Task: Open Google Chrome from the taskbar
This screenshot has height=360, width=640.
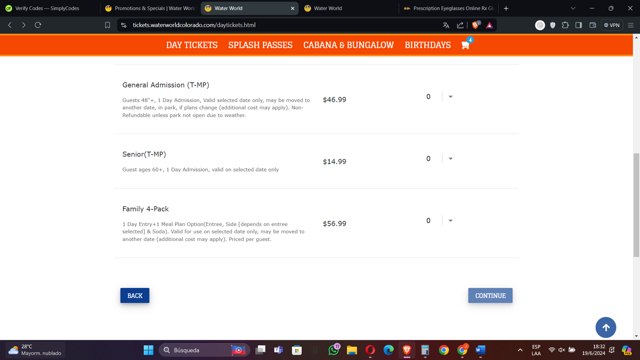Action: pos(444,350)
